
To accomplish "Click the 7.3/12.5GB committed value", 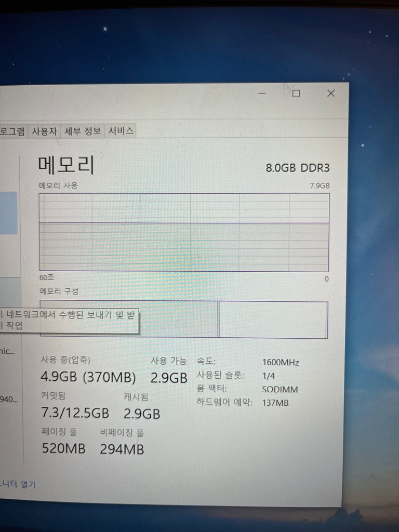I will click(x=75, y=413).
